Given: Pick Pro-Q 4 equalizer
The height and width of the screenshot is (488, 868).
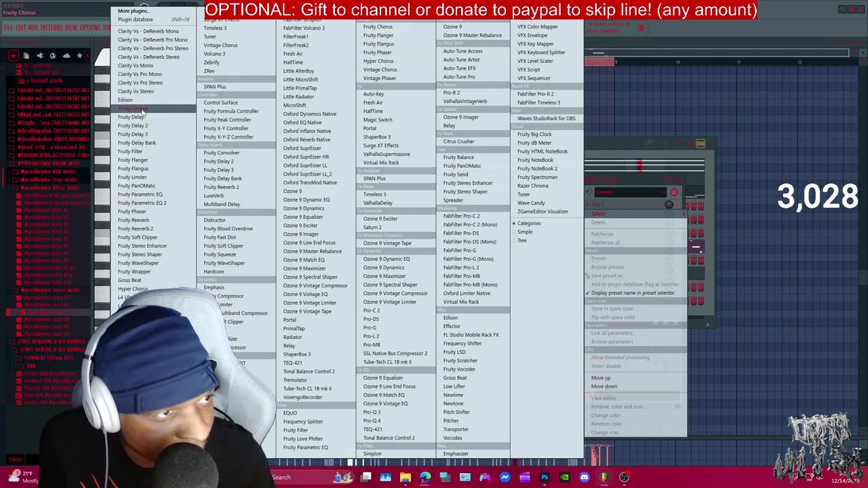Looking at the screenshot, I should 372,421.
